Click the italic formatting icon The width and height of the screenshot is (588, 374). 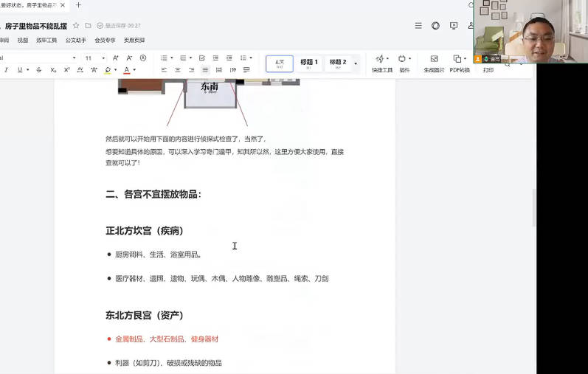(6, 70)
